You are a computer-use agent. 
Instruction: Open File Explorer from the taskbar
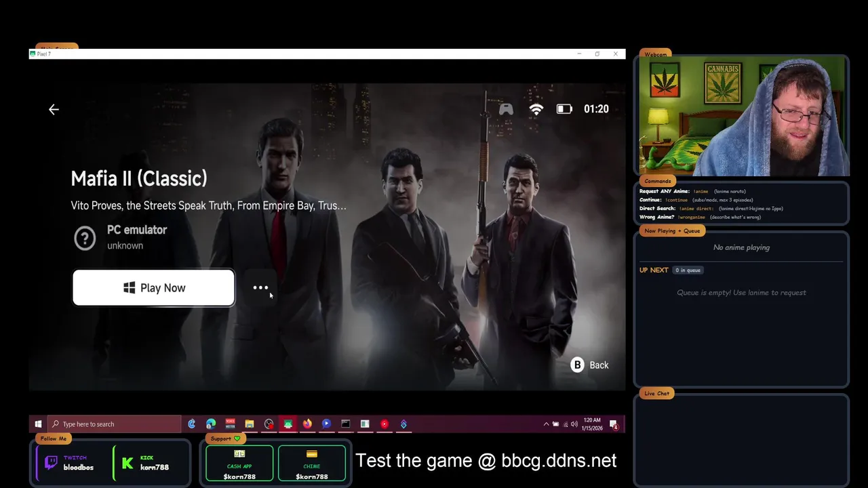tap(250, 424)
